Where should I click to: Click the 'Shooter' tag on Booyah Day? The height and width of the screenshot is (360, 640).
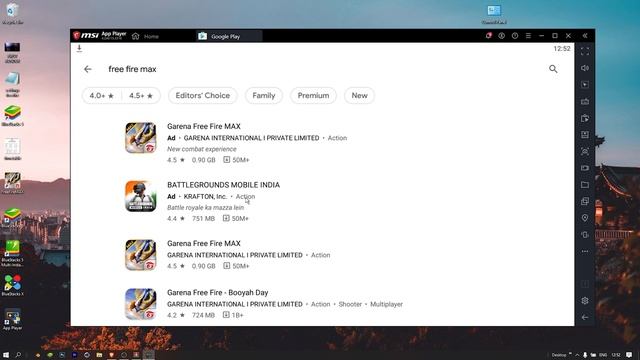tap(350, 304)
